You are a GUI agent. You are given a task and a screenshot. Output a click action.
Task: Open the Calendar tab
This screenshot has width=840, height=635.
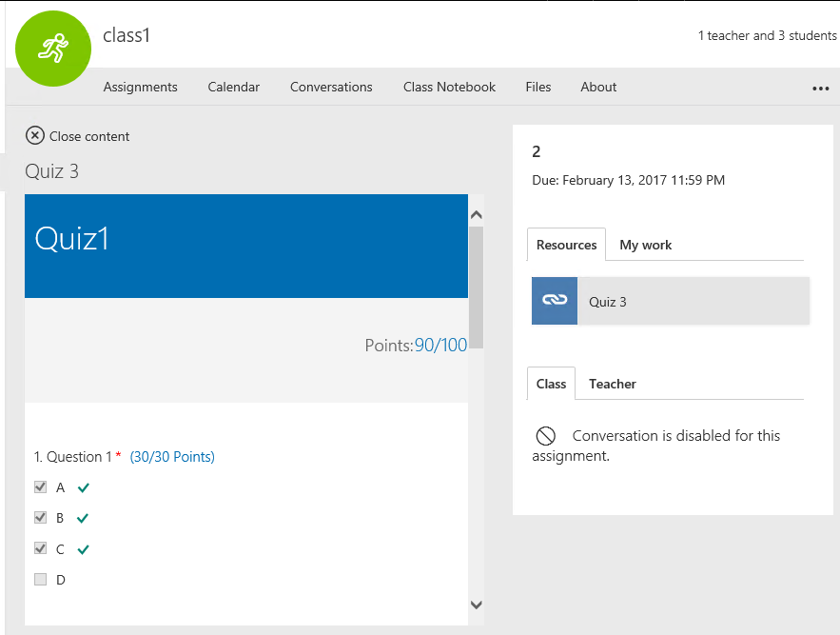coord(234,87)
